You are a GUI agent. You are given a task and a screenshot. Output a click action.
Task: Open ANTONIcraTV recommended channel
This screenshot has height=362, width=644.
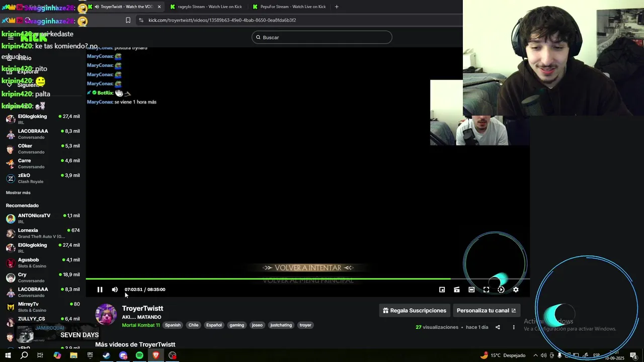(43, 218)
